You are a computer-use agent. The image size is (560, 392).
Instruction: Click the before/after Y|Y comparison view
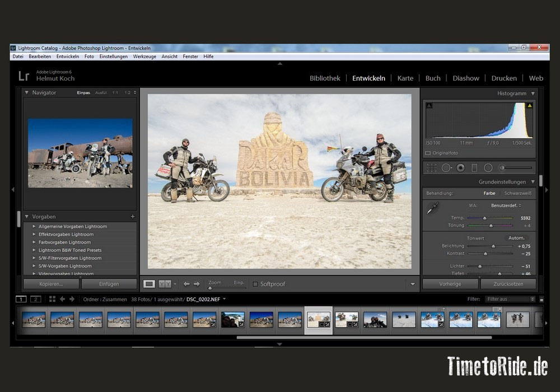[165, 284]
